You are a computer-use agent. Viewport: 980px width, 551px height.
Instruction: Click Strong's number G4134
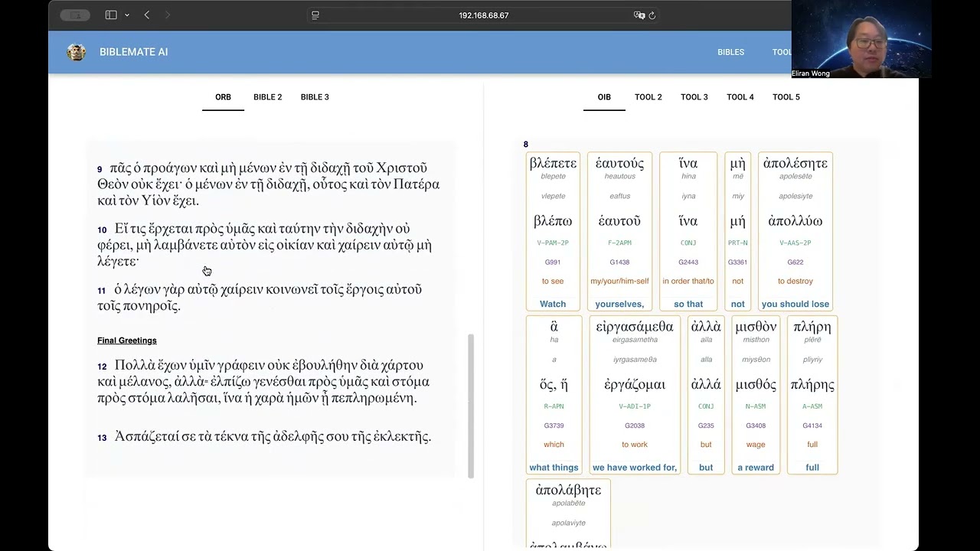[x=812, y=425]
